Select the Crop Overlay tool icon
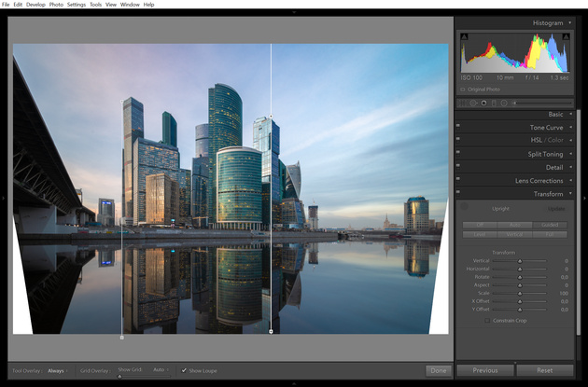This screenshot has width=588, height=387. tap(463, 103)
